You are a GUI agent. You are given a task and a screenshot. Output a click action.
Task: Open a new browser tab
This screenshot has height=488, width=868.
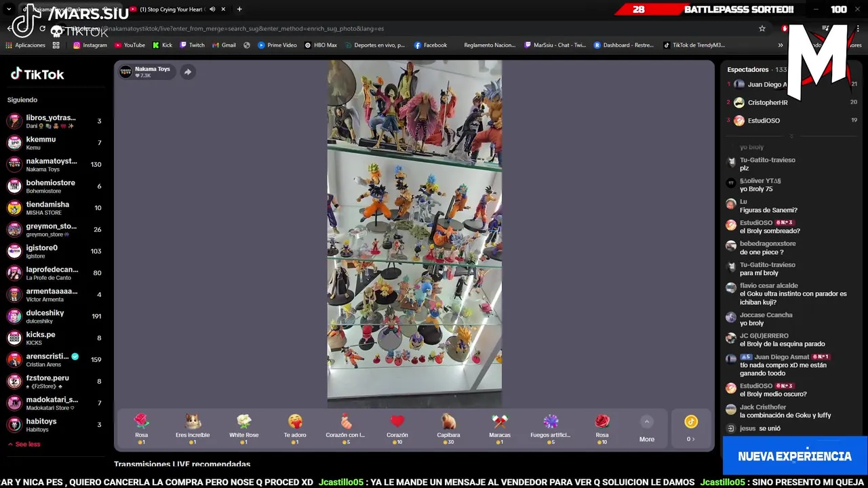click(239, 9)
